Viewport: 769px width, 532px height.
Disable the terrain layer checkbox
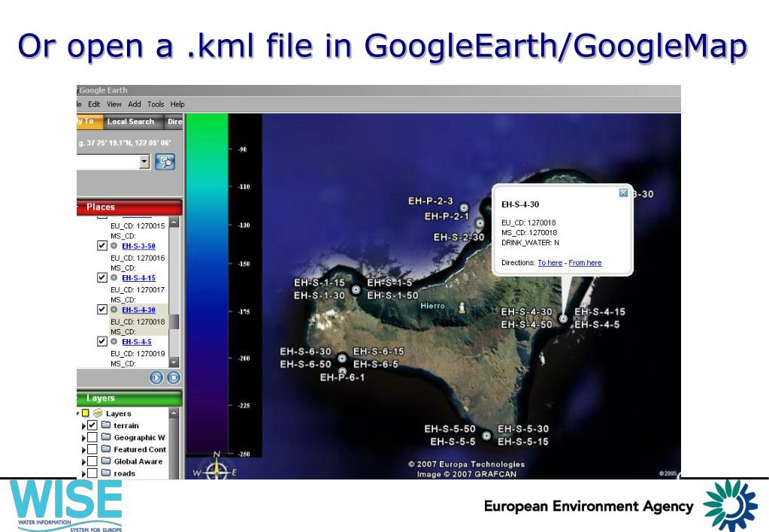pyautogui.click(x=92, y=425)
